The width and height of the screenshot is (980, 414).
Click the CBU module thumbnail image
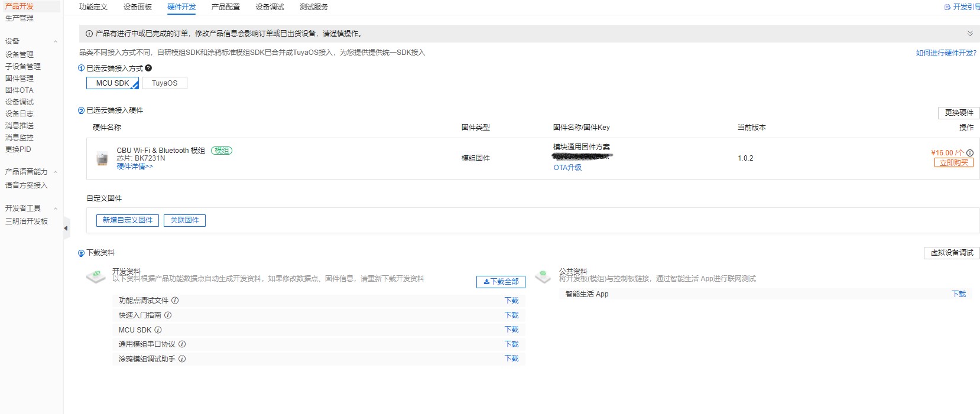coord(102,158)
